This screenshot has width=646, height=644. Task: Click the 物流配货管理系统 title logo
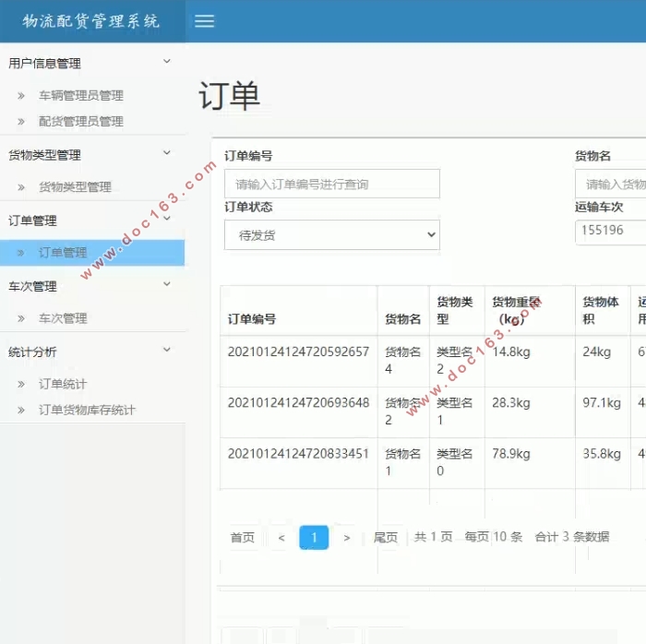pos(91,21)
